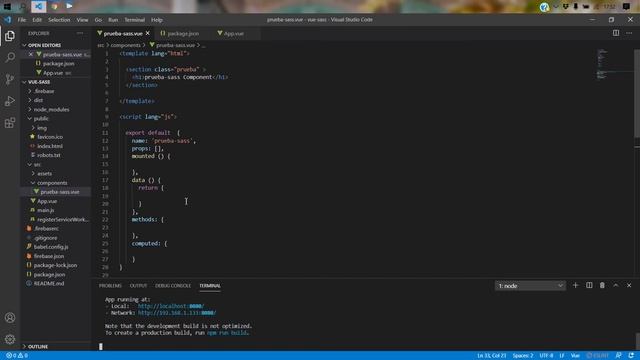
Task: Expand the node_modules folder
Action: (x=51, y=109)
